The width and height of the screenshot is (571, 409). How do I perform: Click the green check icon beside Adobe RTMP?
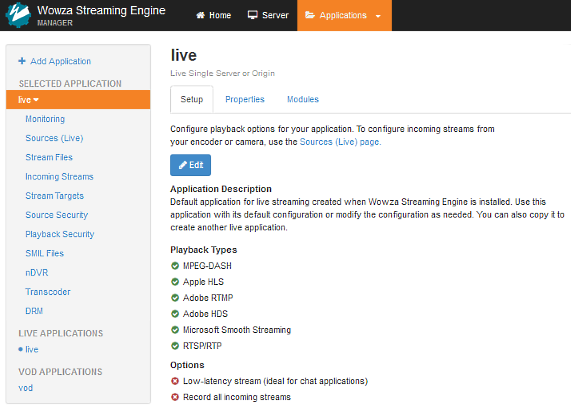pyautogui.click(x=175, y=298)
